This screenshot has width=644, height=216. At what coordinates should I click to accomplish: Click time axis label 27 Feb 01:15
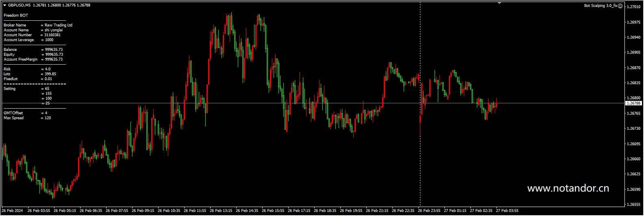point(455,211)
